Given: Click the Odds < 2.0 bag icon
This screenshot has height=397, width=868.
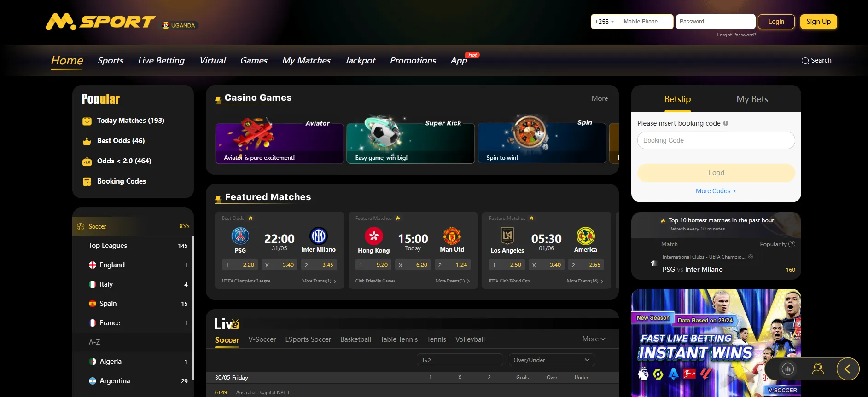Looking at the screenshot, I should [x=87, y=161].
